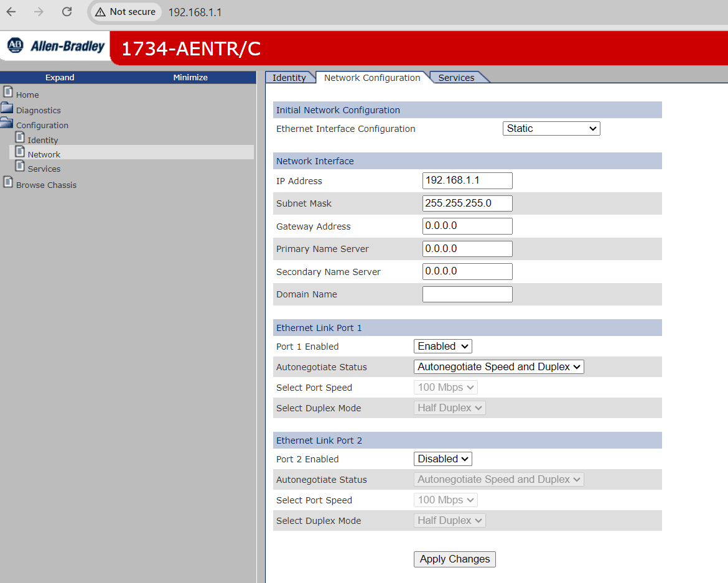Click the Ethernet Link Port 2 heading
The image size is (728, 583).
[319, 441]
